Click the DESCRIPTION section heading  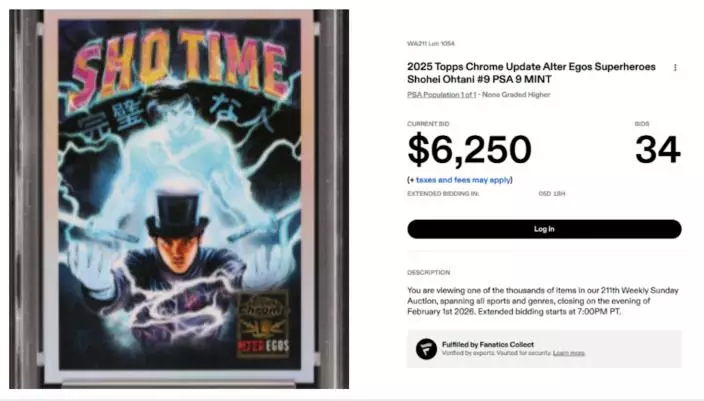(428, 273)
